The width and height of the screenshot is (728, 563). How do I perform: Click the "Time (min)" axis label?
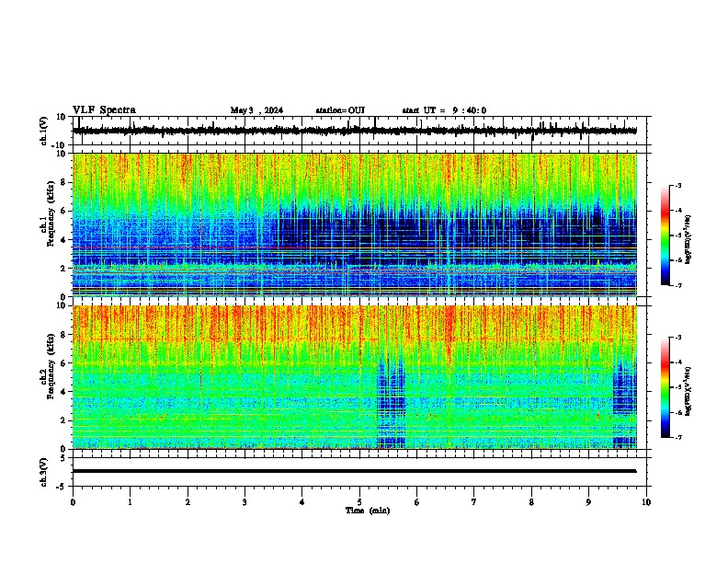(368, 511)
